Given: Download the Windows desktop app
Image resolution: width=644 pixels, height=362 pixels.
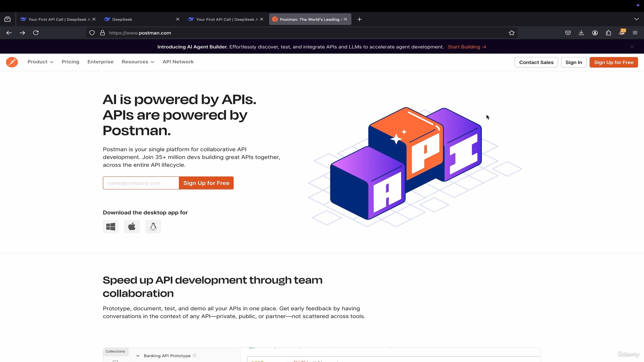Looking at the screenshot, I should (111, 227).
